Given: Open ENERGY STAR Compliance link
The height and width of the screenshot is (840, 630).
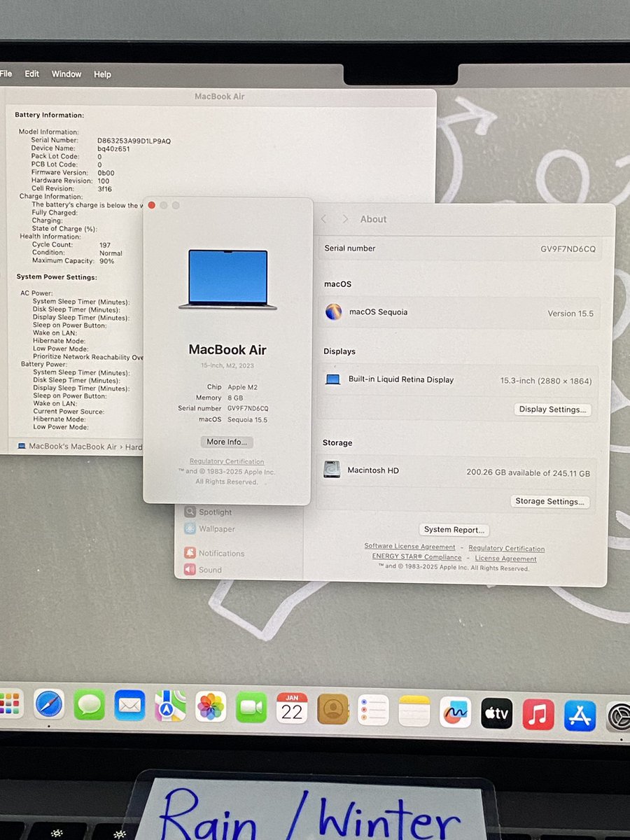Looking at the screenshot, I should point(416,557).
